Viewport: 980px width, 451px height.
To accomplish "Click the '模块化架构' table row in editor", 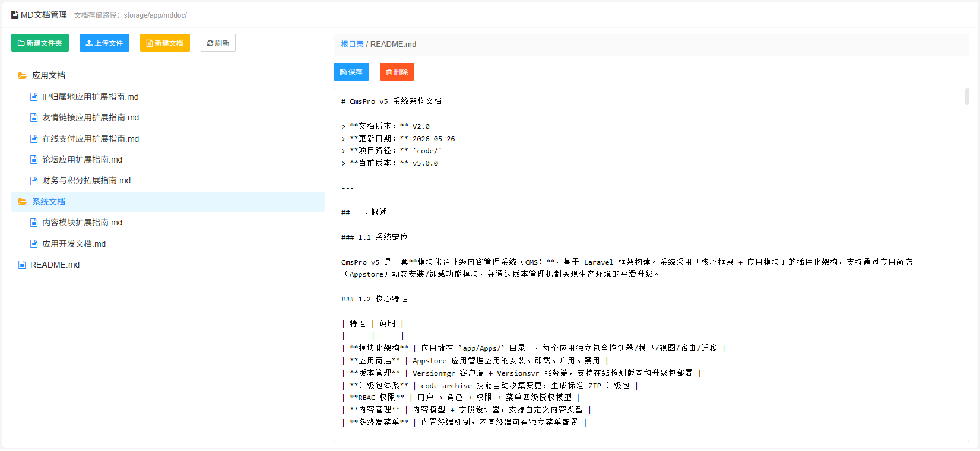I will [534, 348].
